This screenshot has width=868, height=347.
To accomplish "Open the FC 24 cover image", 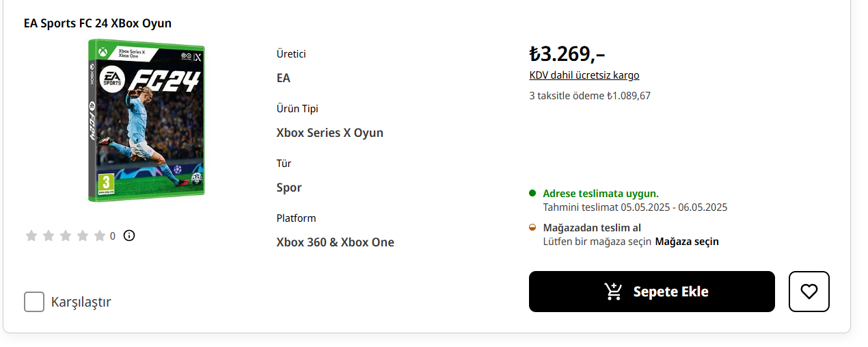I will 146,120.
